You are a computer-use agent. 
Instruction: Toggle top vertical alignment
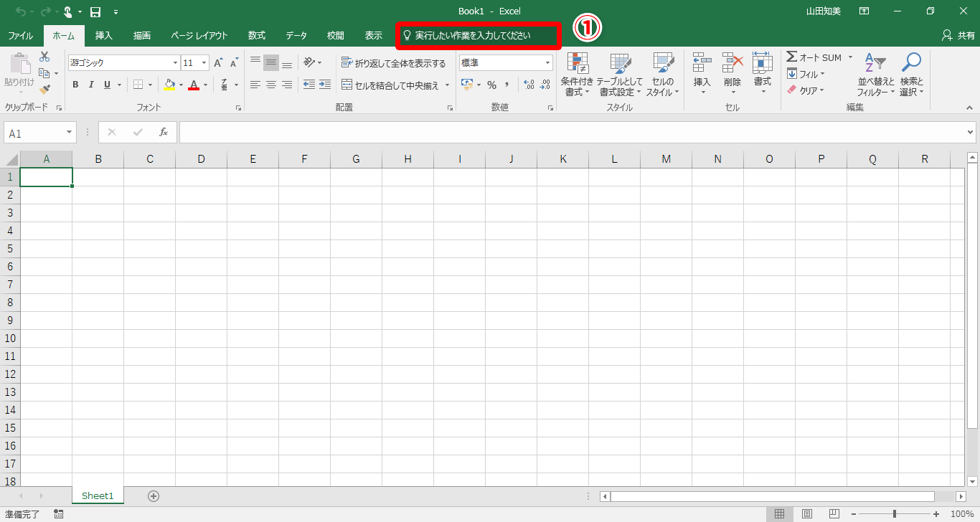[x=255, y=62]
